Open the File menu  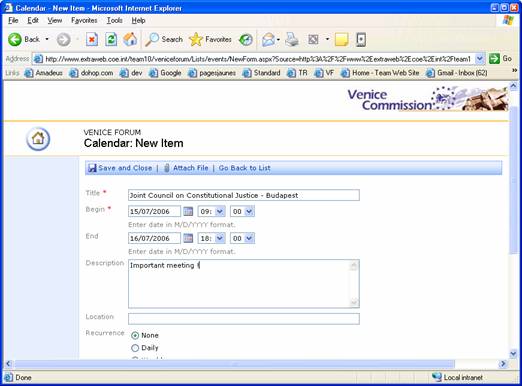tap(13, 21)
